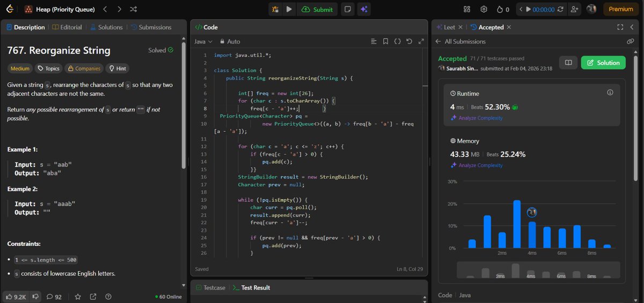644x303 pixels.
Task: Click the debugger icon beside Run
Action: 276,9
